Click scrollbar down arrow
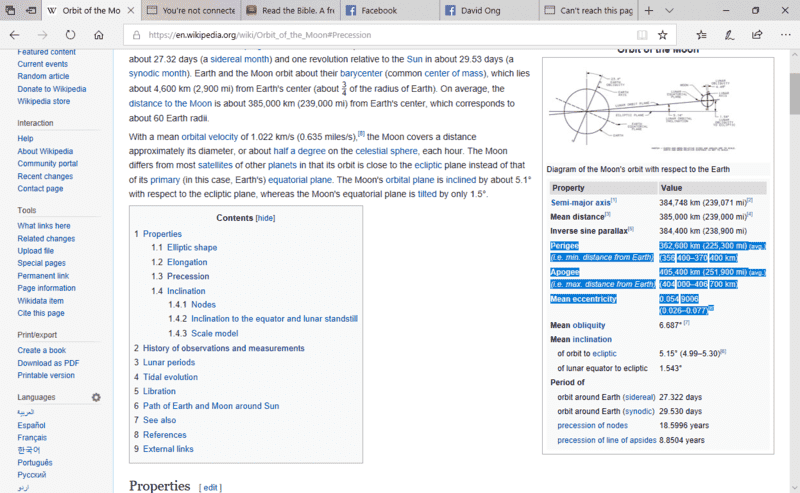This screenshot has width=800, height=493. pos(795,487)
